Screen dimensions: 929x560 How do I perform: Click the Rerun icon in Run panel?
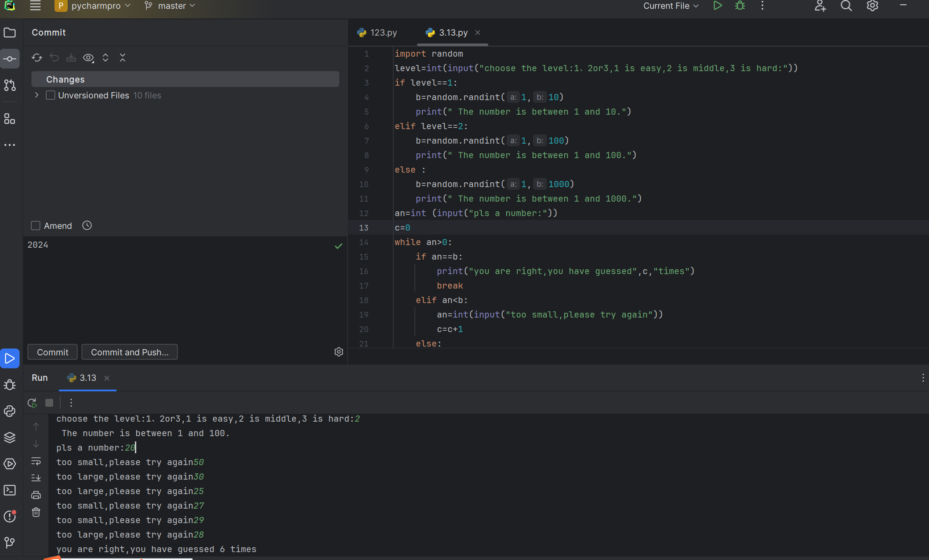point(32,403)
